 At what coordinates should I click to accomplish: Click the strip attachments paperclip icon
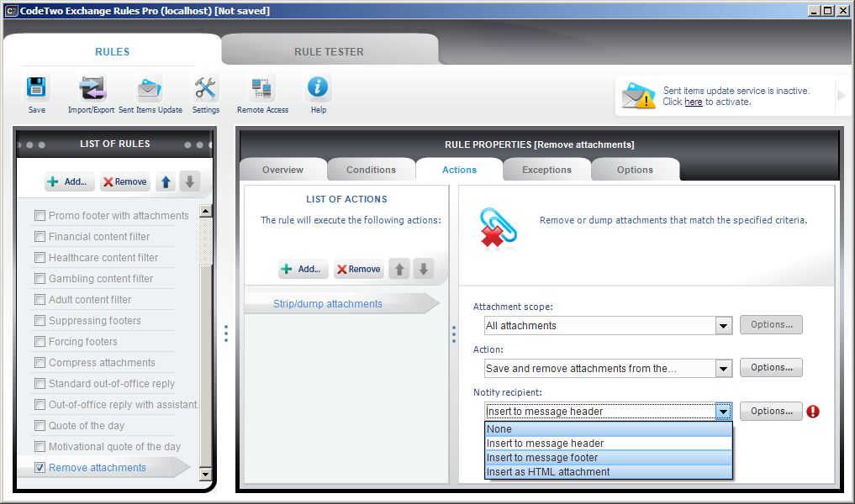[x=498, y=228]
